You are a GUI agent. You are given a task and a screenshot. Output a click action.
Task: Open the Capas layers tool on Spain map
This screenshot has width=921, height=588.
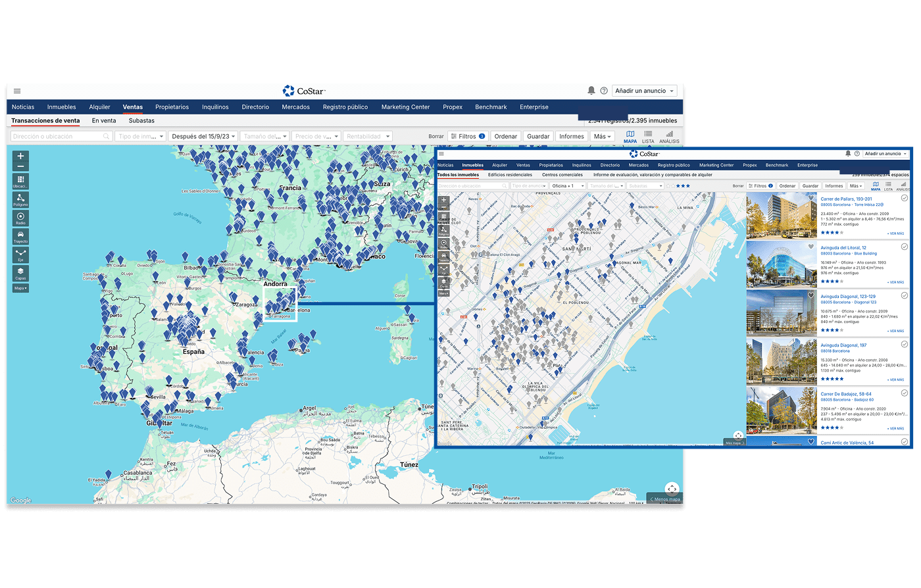pyautogui.click(x=20, y=273)
